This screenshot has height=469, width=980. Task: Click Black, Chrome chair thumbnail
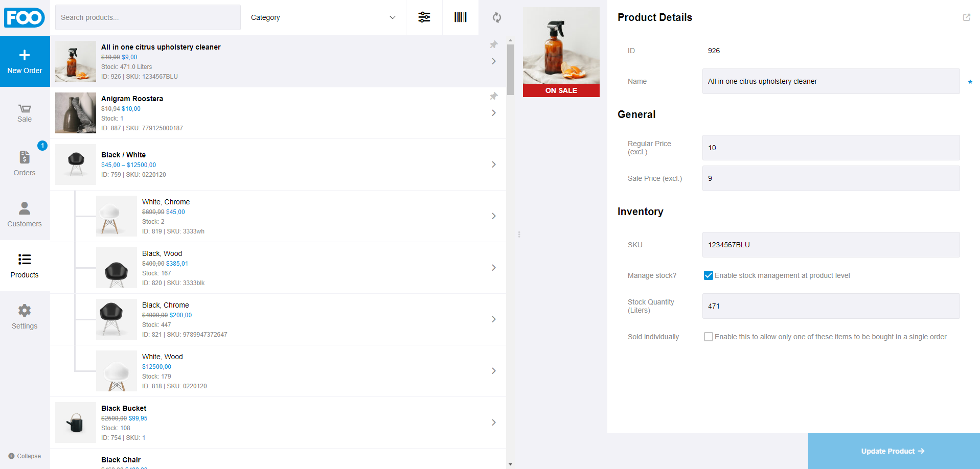117,319
